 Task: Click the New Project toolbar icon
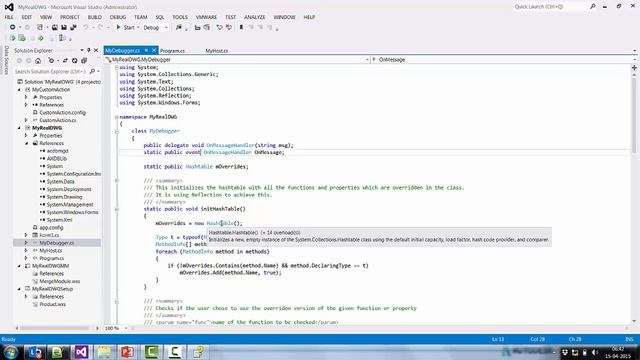coord(40,27)
